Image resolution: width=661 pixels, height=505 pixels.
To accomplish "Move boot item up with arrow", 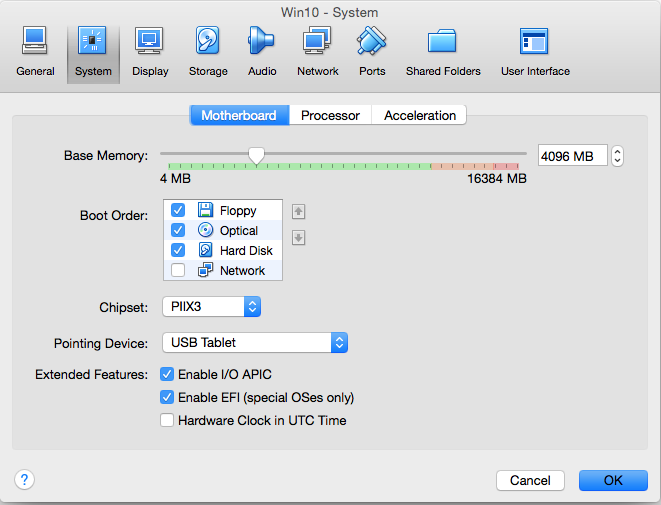I will click(298, 211).
